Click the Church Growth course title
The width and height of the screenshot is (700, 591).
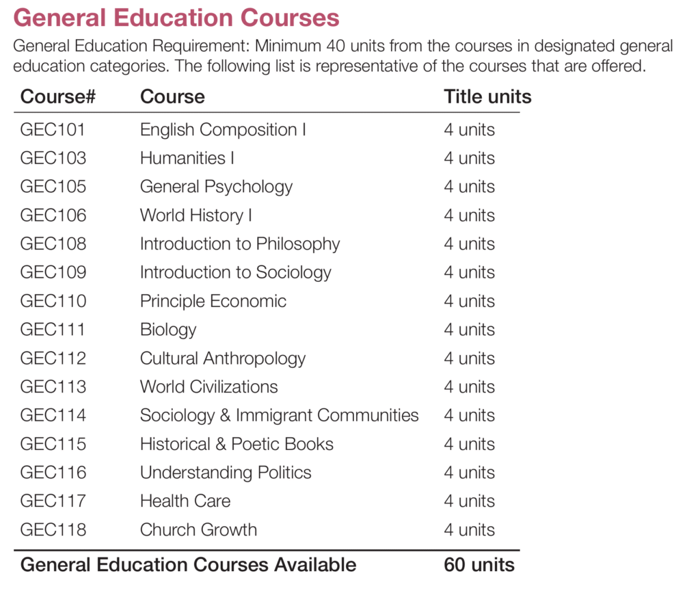[199, 530]
